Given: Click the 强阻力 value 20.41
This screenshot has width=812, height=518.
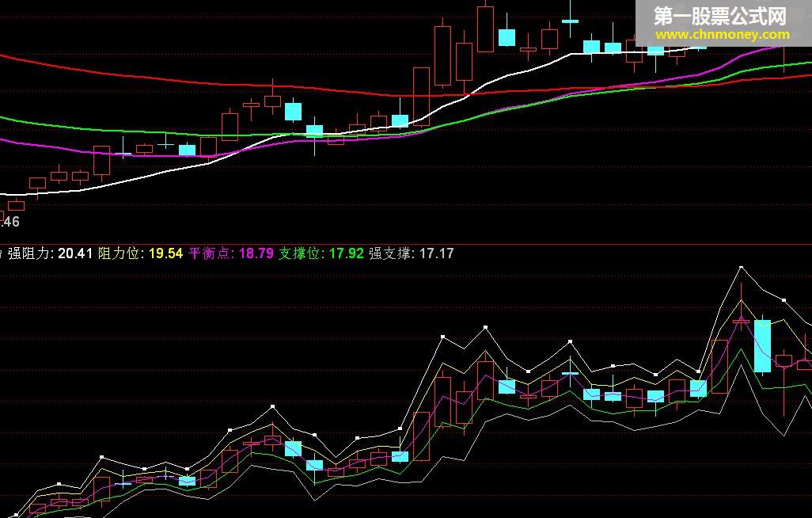Looking at the screenshot, I should point(75,253).
